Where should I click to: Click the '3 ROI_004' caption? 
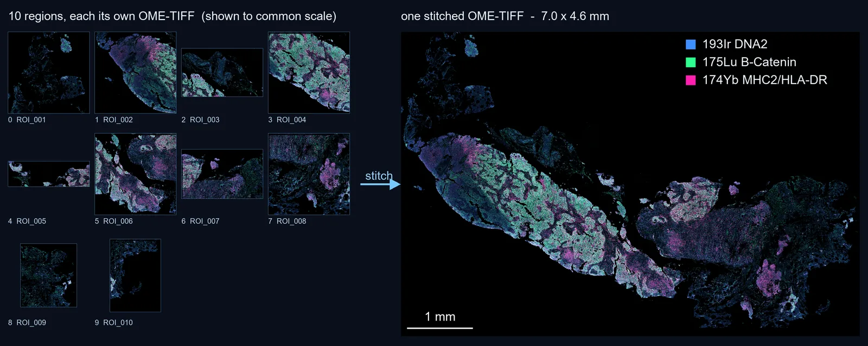click(x=288, y=119)
